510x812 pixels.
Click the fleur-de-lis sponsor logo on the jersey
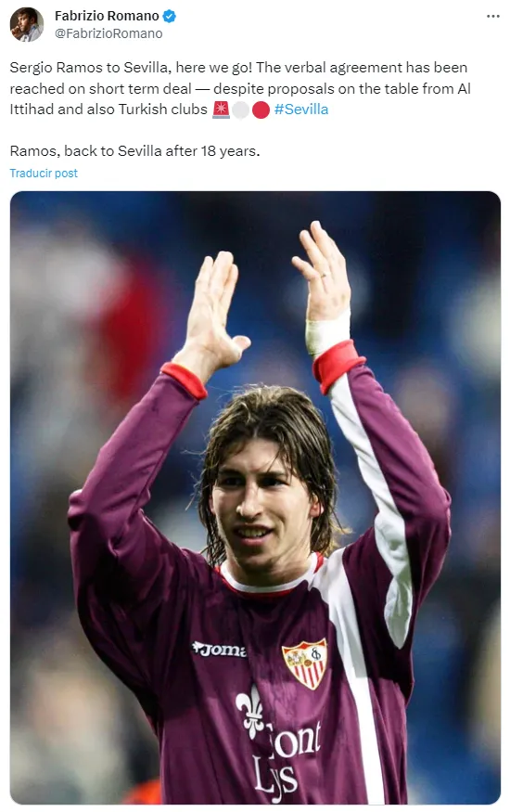pos(250,711)
